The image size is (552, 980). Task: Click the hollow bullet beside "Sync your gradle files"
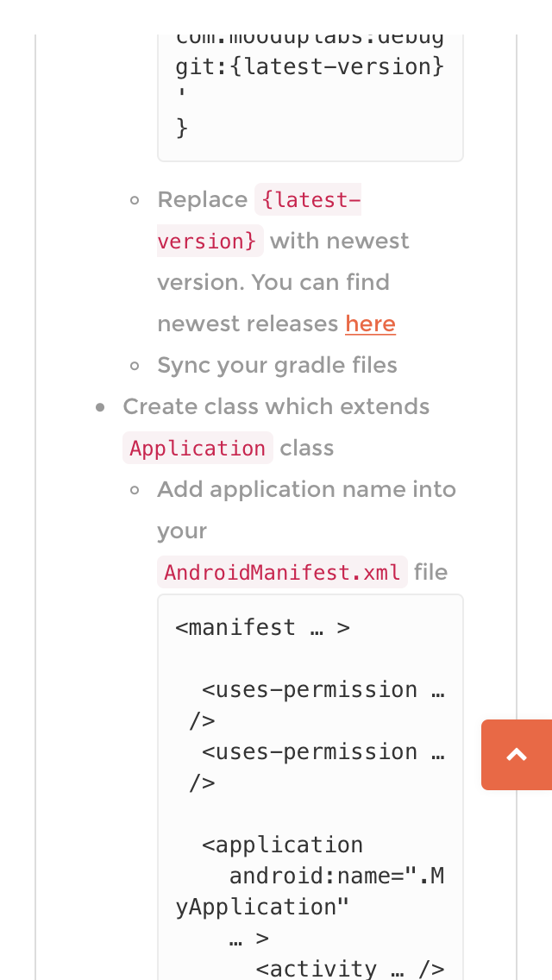click(x=135, y=366)
